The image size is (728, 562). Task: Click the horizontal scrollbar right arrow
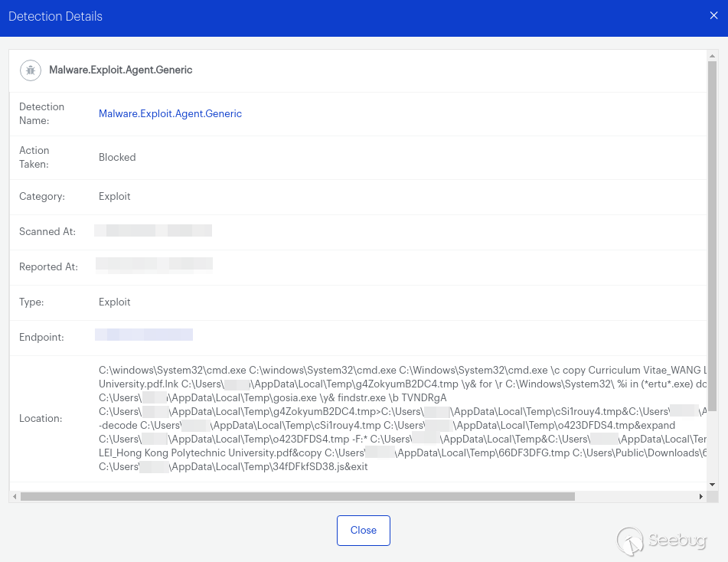[x=701, y=496]
